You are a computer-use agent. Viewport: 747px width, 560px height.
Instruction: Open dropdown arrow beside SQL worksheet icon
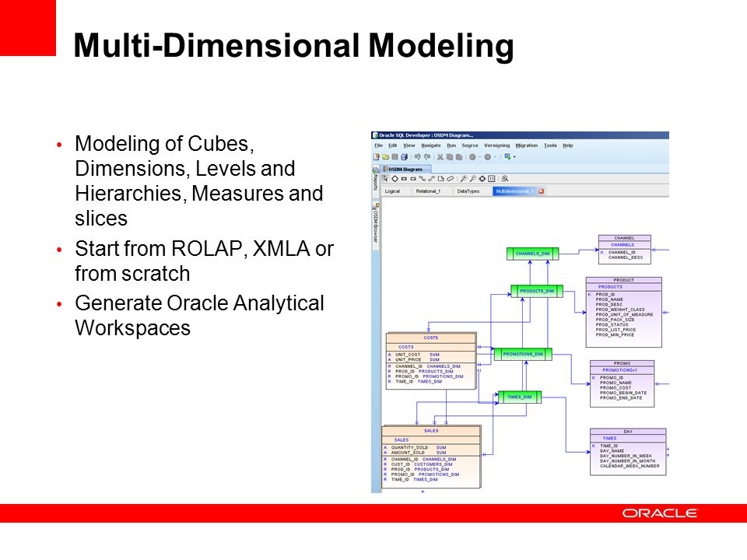(514, 156)
